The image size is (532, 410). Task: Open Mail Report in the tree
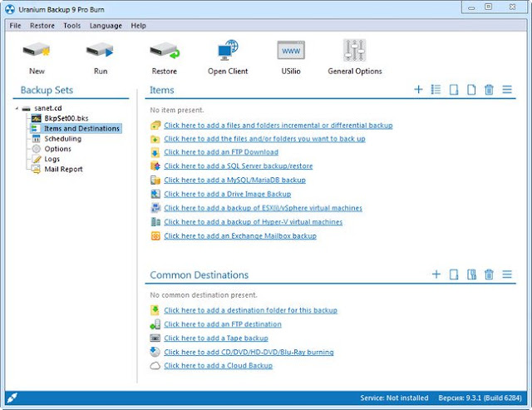click(x=63, y=169)
